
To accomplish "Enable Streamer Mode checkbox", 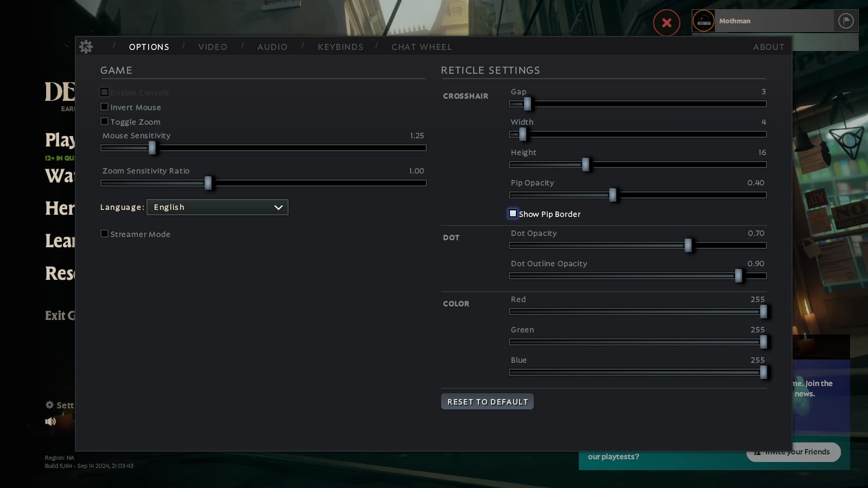I will 105,234.
